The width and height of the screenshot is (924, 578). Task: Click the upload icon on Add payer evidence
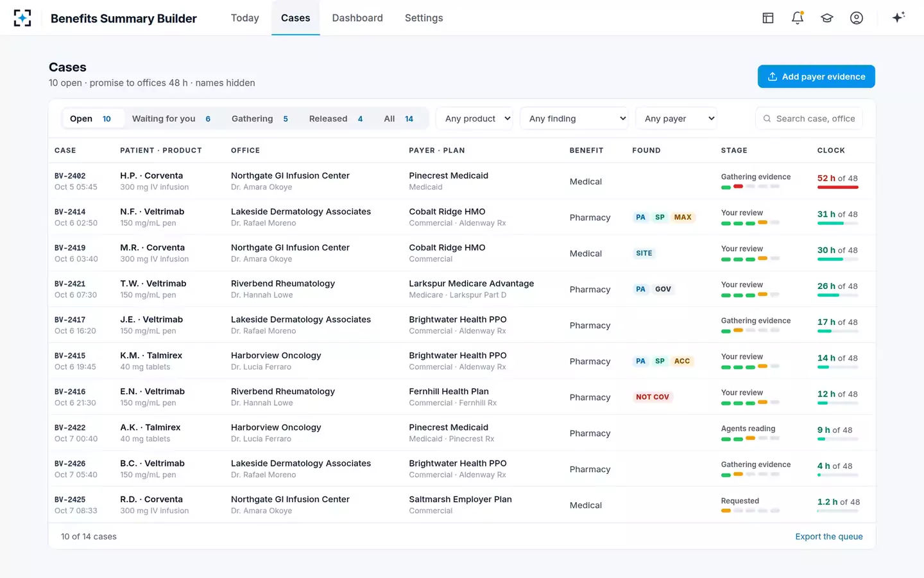point(773,76)
